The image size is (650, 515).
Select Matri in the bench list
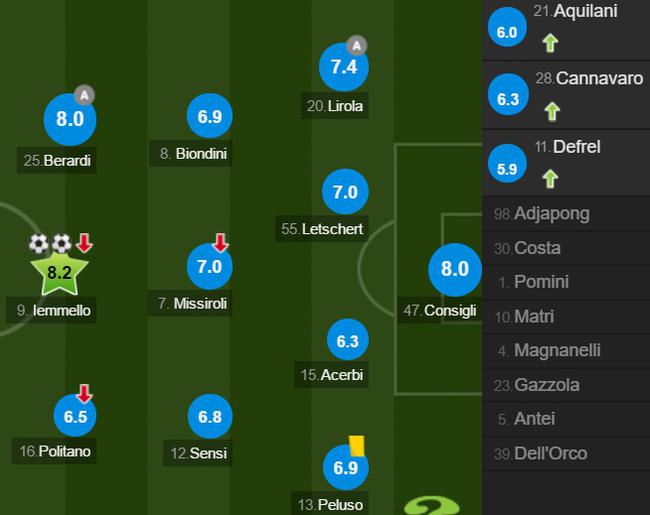[x=566, y=317]
